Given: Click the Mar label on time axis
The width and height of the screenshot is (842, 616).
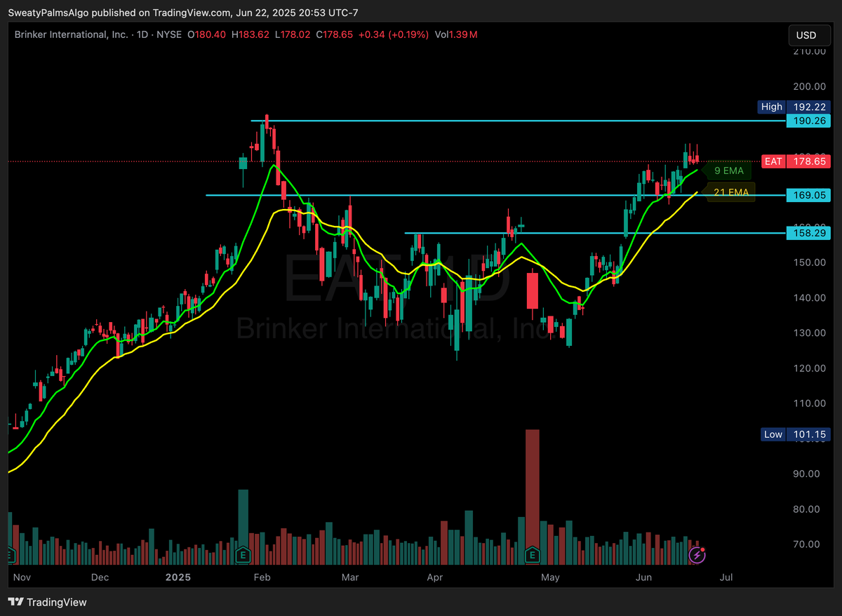Looking at the screenshot, I should point(349,577).
